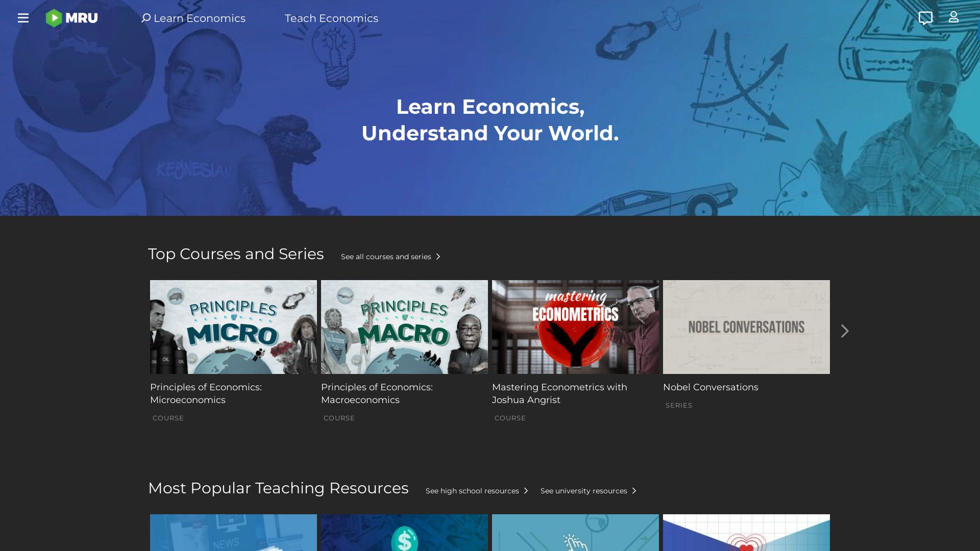Open Principles of Micro thumbnail
Screen dimensions: 980x551
pos(233,327)
